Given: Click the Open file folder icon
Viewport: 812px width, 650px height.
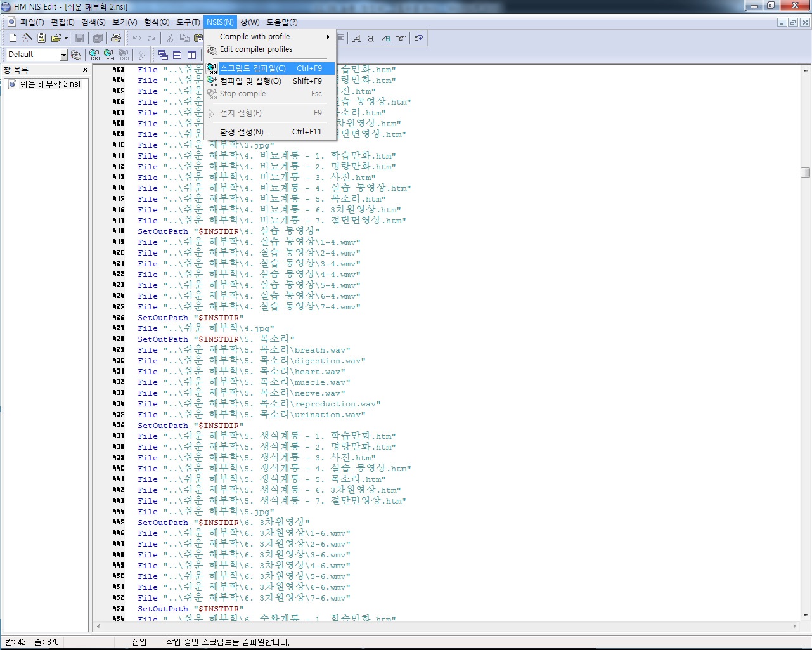Looking at the screenshot, I should (x=56, y=38).
